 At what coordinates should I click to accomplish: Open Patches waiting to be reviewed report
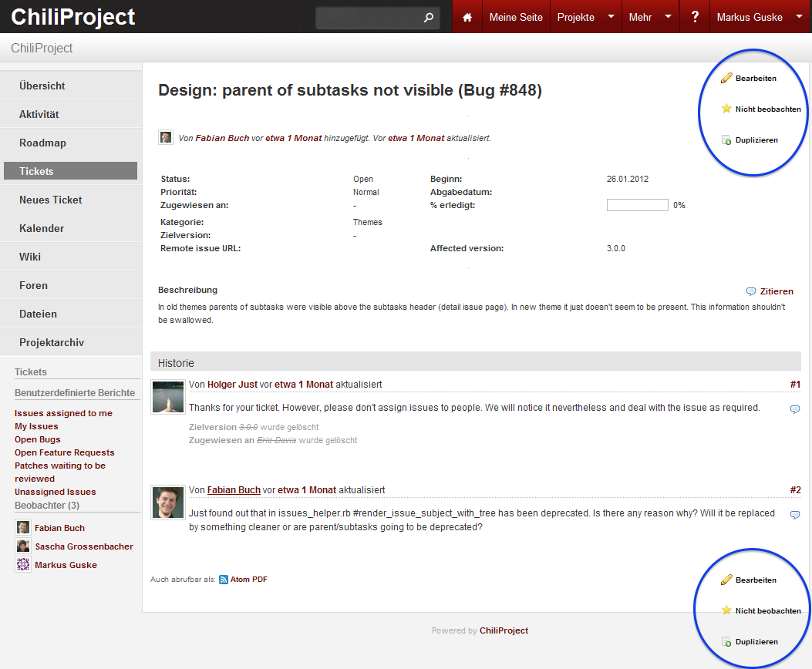60,472
